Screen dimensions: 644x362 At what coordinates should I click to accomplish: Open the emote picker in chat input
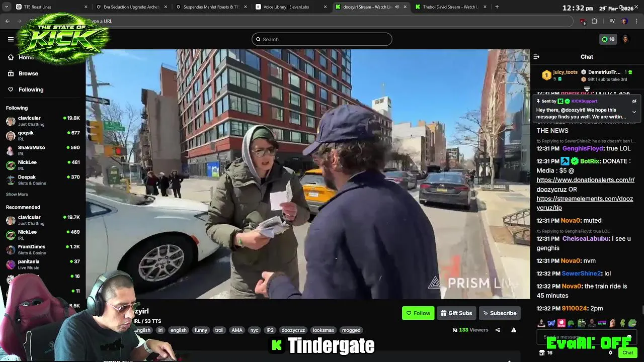click(x=629, y=337)
